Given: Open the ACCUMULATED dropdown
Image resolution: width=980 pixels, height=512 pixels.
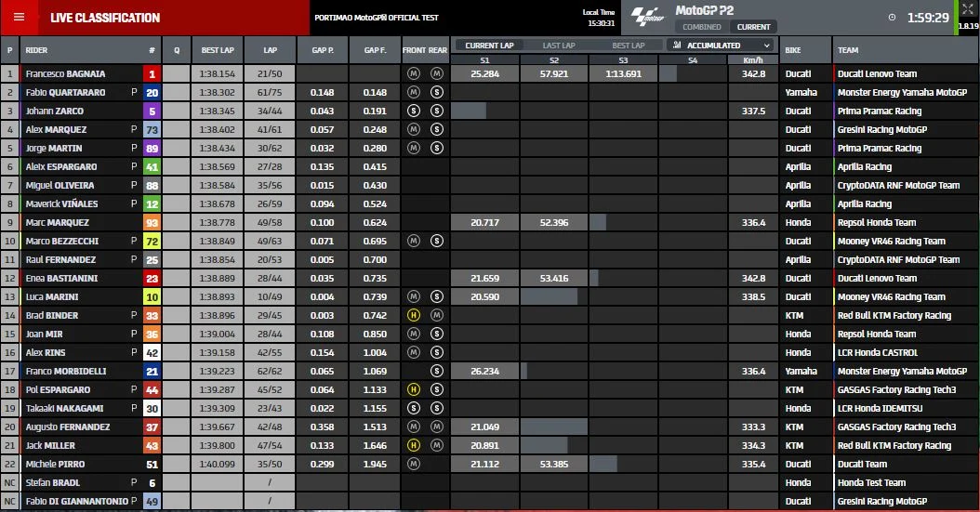Looking at the screenshot, I should coord(721,46).
